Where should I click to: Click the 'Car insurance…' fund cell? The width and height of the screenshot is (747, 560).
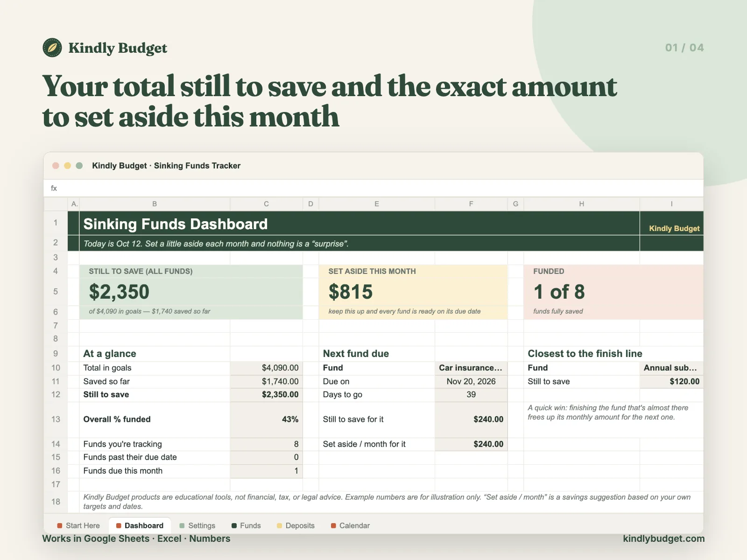tap(471, 368)
